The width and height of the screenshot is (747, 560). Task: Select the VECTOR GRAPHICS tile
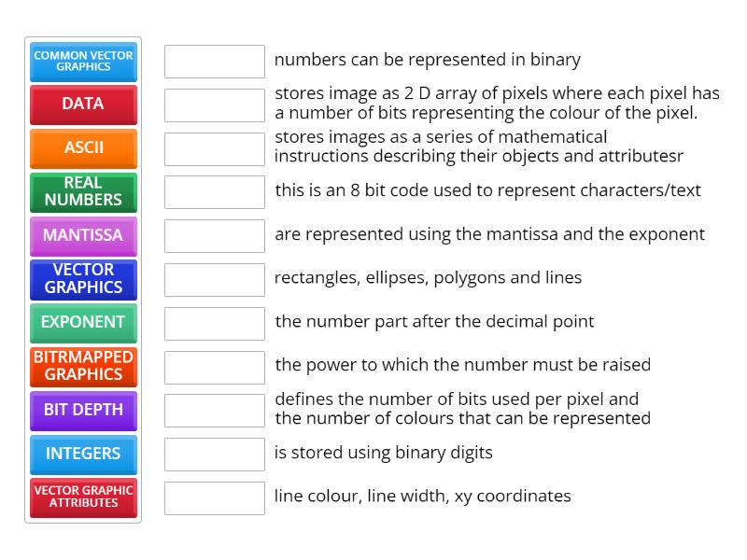[x=83, y=279]
